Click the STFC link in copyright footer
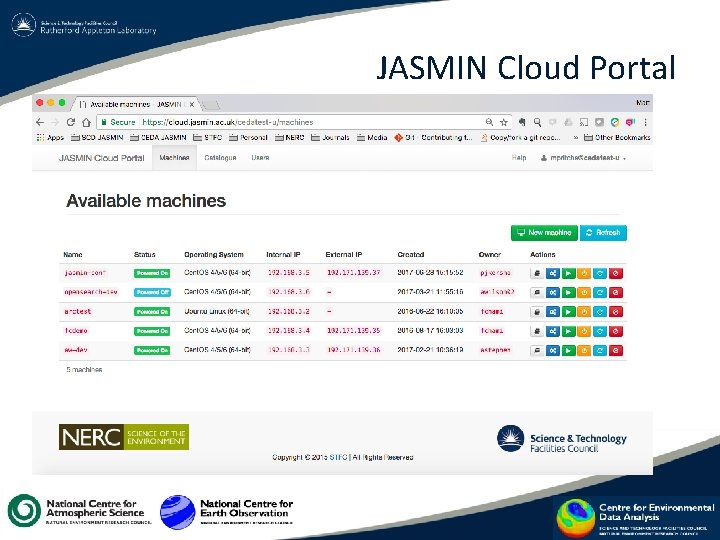This screenshot has width=720, height=540. tap(338, 457)
